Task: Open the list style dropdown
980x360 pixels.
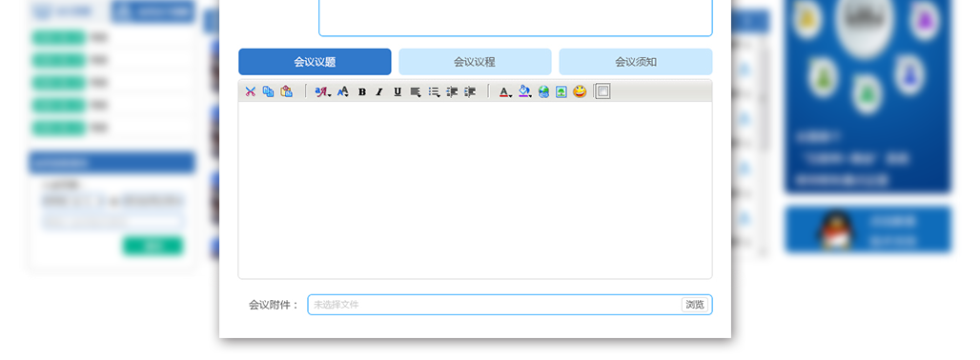Action: tap(434, 91)
